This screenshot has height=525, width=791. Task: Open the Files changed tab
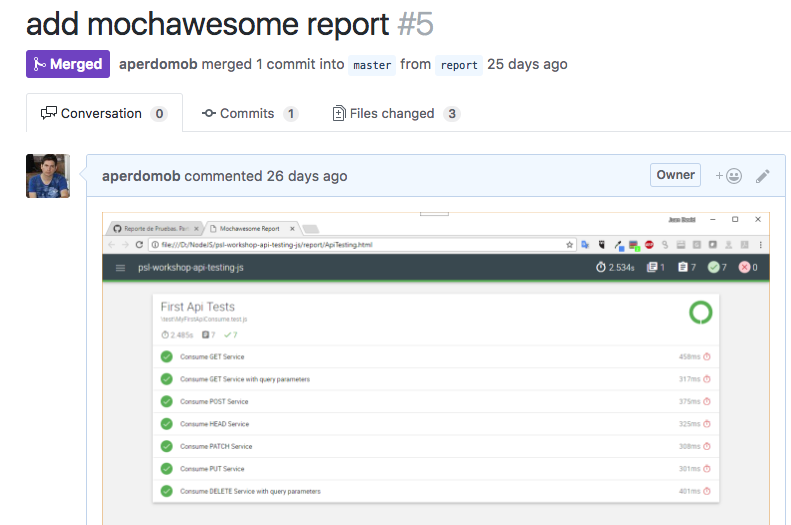point(396,113)
